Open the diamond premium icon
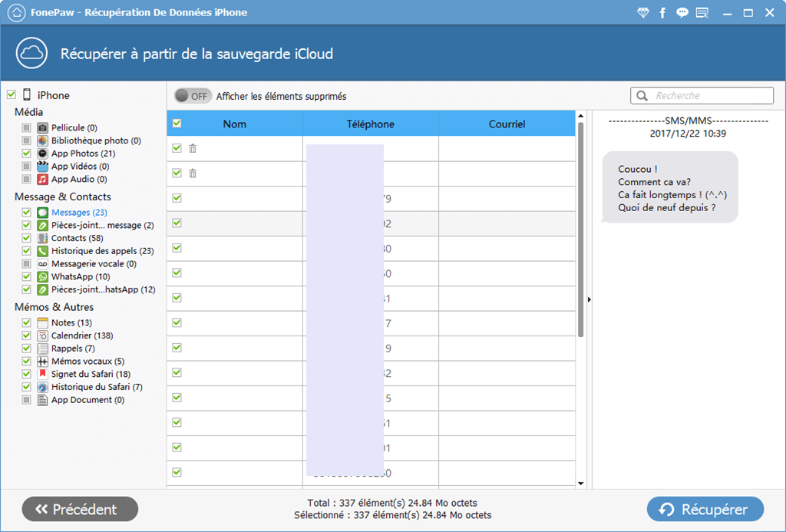Screen dimensions: 786x532 coord(642,13)
